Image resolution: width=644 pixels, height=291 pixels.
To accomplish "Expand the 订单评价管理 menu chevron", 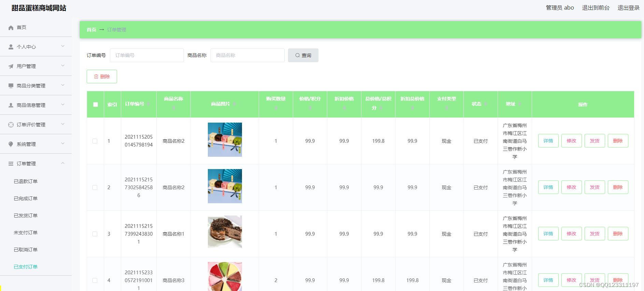I will [x=63, y=124].
